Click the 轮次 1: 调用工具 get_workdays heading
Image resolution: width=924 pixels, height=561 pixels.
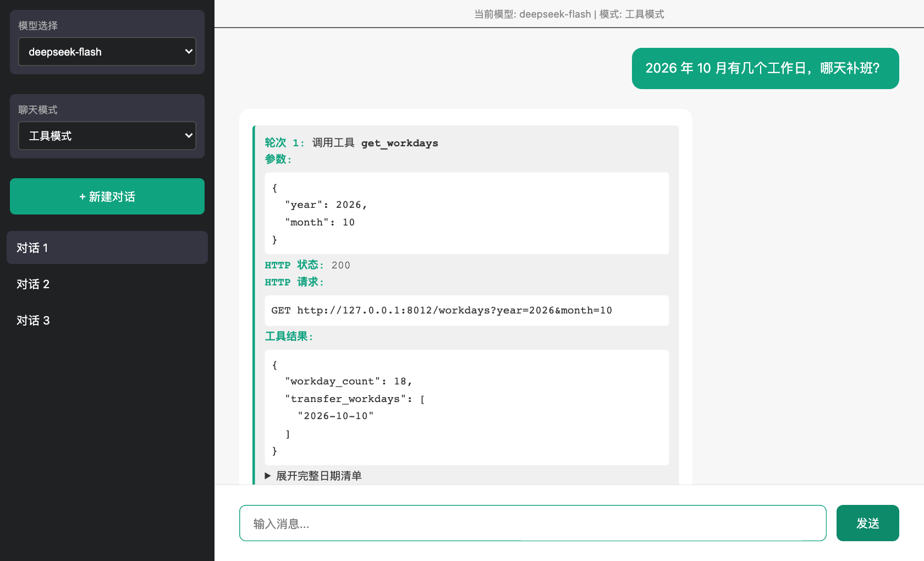click(x=351, y=143)
